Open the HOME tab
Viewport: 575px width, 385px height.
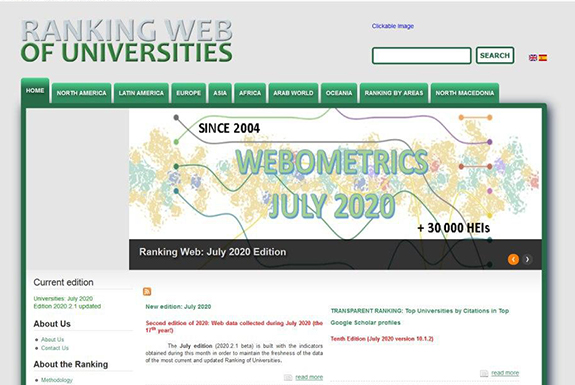coord(35,91)
